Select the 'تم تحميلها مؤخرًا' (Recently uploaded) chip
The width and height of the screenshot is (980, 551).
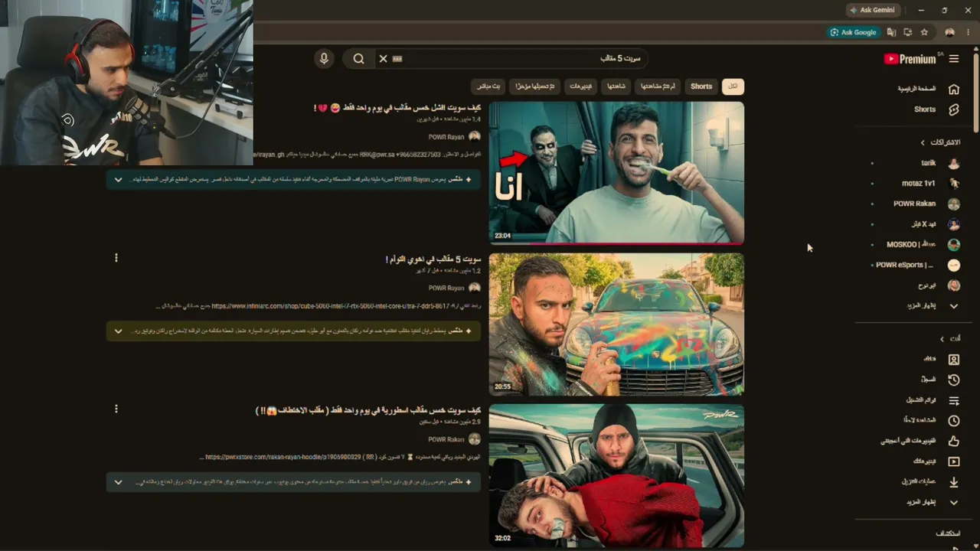coord(534,86)
